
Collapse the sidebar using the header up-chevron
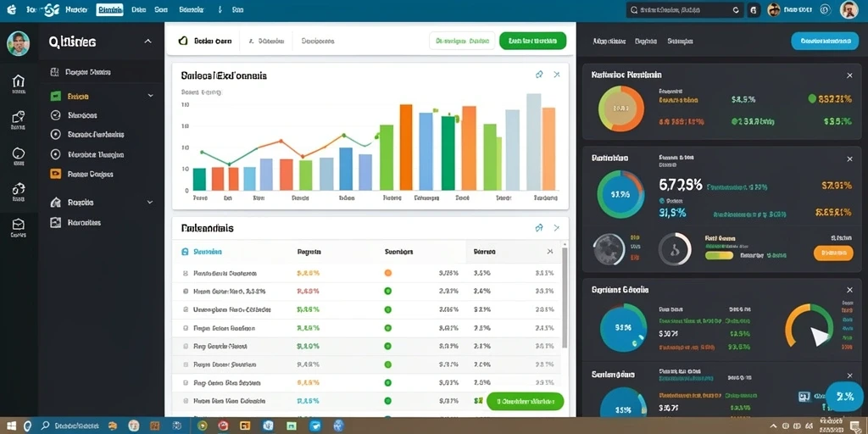[147, 41]
